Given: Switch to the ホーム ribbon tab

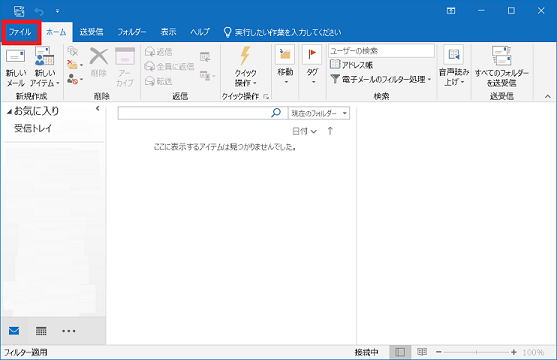Looking at the screenshot, I should click(56, 32).
